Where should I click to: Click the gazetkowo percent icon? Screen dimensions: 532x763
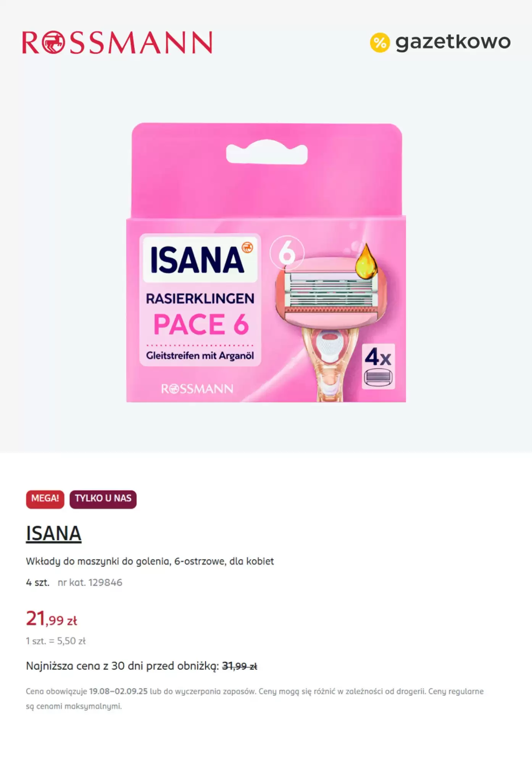point(380,42)
